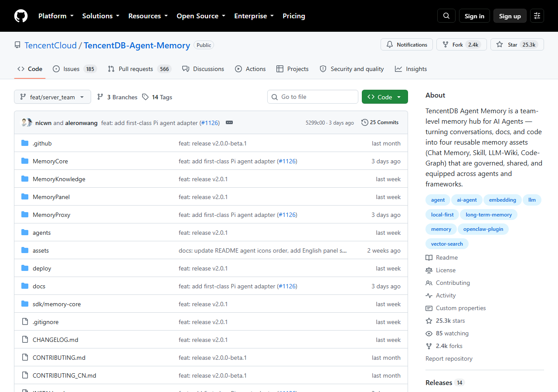Open commit hash 5299c00 link

click(x=315, y=123)
